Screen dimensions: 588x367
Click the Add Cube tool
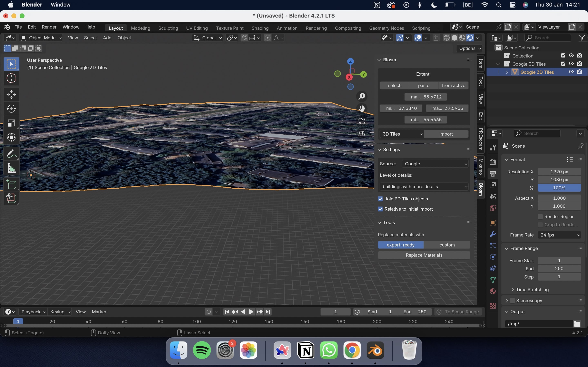pyautogui.click(x=11, y=185)
